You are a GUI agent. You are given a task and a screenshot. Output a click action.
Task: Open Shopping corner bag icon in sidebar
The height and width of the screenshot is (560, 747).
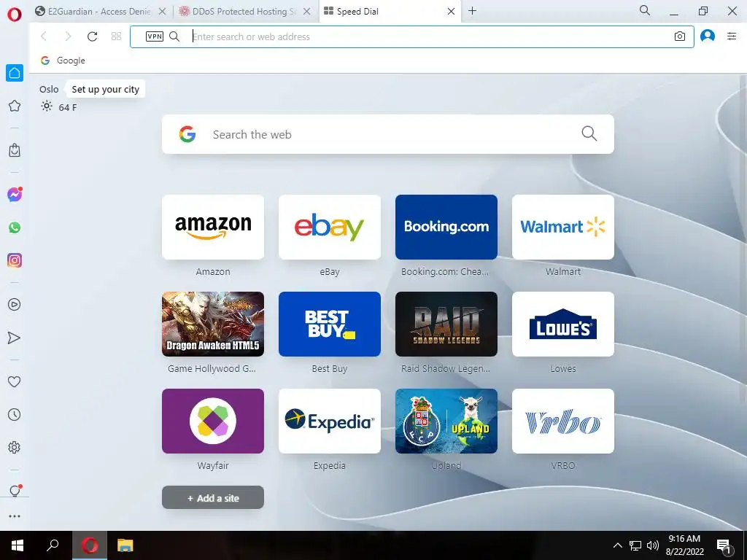[15, 150]
